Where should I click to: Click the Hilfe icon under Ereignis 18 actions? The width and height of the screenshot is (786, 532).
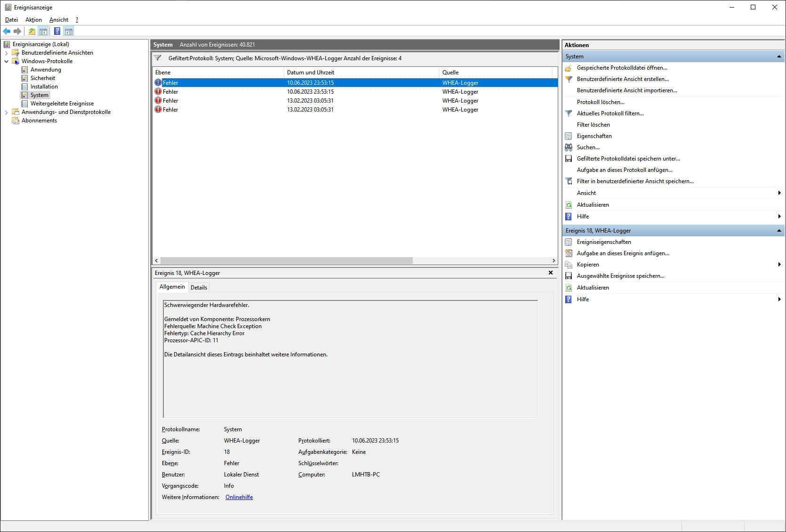[x=569, y=299]
